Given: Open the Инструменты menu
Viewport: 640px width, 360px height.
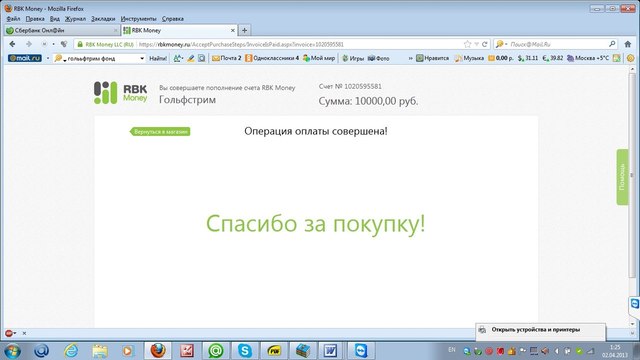Looking at the screenshot, I should (138, 19).
